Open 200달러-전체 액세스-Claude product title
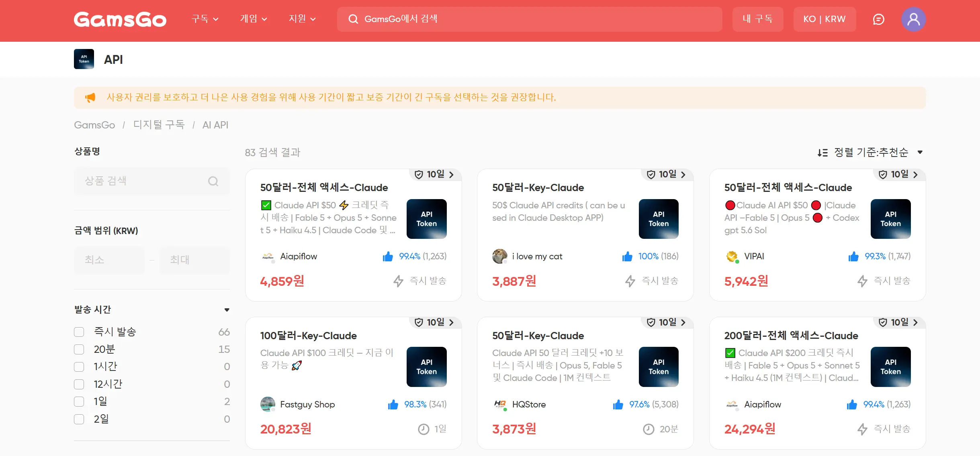The image size is (980, 456). [x=791, y=336]
